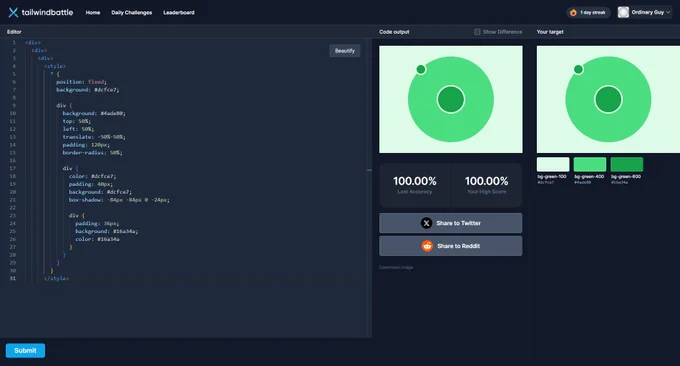Click the Beautify button
The image size is (680, 366).
[345, 51]
